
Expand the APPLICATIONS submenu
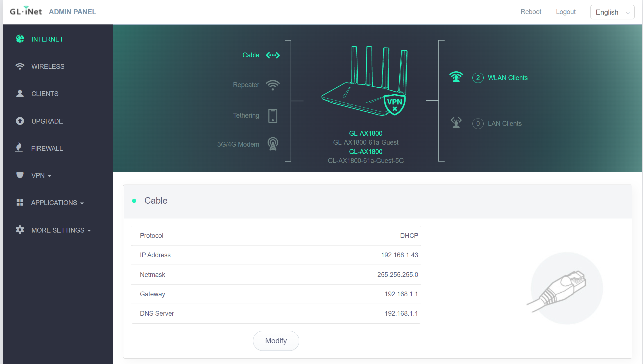[58, 203]
